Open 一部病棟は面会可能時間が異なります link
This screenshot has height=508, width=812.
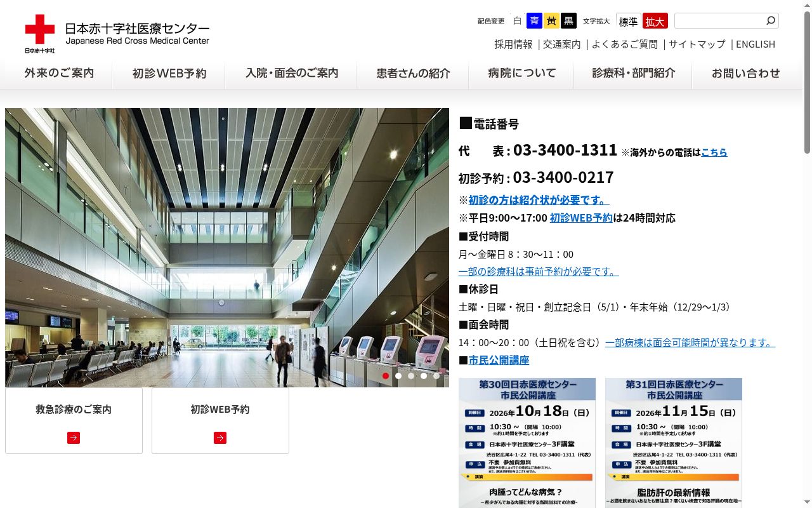(x=690, y=342)
